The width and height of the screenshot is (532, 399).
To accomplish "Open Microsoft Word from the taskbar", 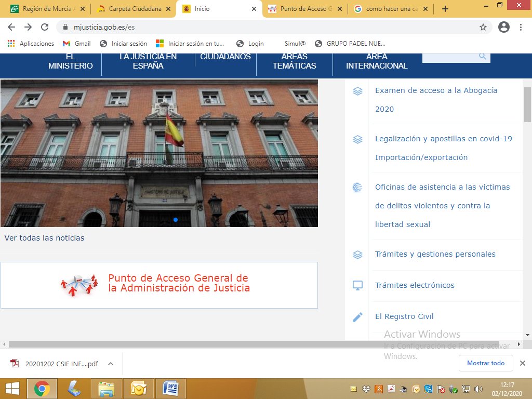I will click(x=170, y=389).
